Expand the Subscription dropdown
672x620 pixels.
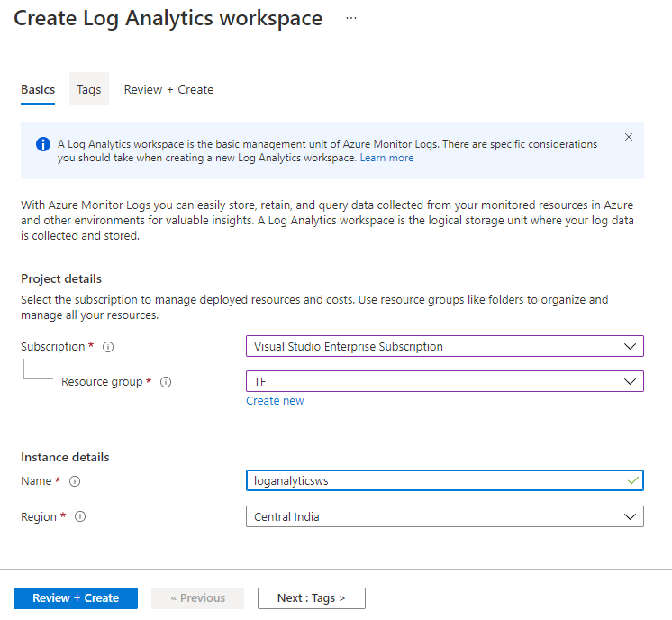pos(445,346)
